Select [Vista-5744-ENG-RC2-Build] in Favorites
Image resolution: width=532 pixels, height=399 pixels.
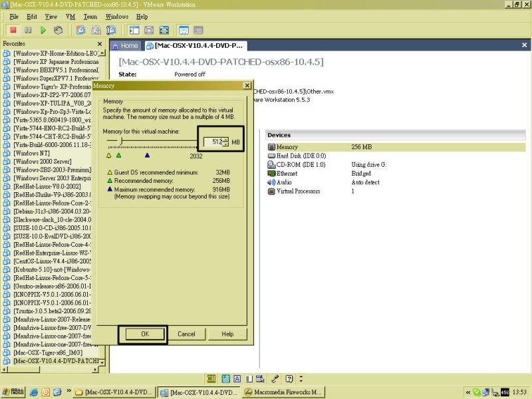(47, 128)
